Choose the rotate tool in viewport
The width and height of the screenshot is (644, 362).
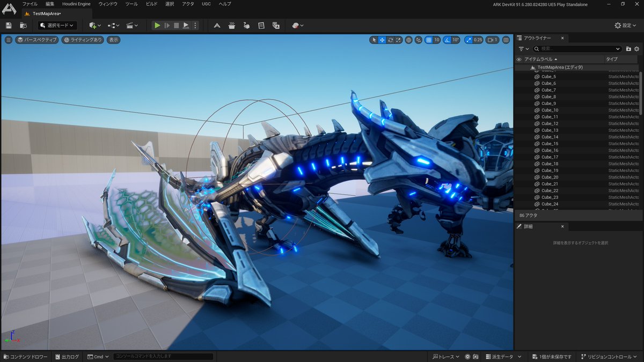click(x=390, y=40)
